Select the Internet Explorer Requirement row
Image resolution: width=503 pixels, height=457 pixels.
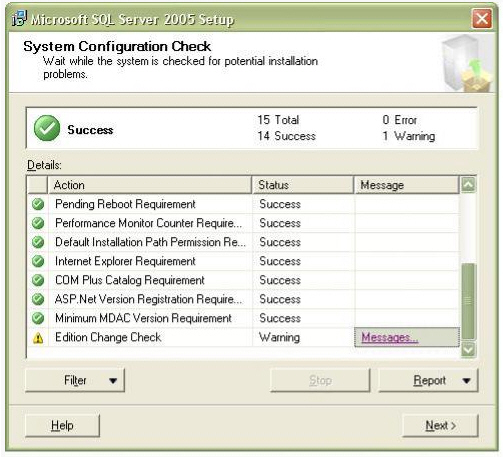[x=243, y=261]
